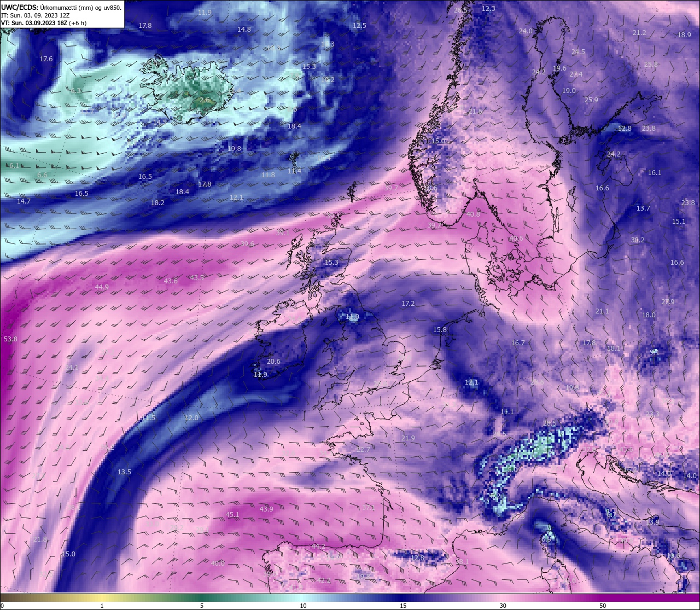The image size is (700, 610).
Task: Click the 13.5 value on the map
Action: [x=124, y=472]
